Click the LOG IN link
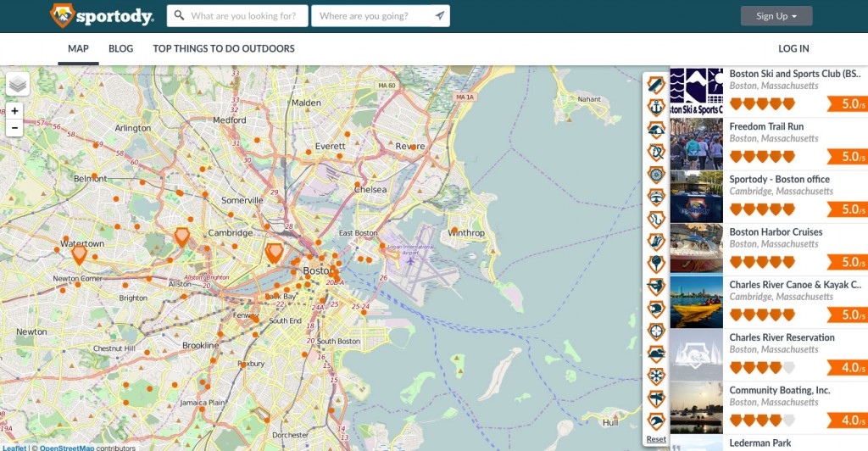The height and width of the screenshot is (451, 868). pyautogui.click(x=793, y=48)
